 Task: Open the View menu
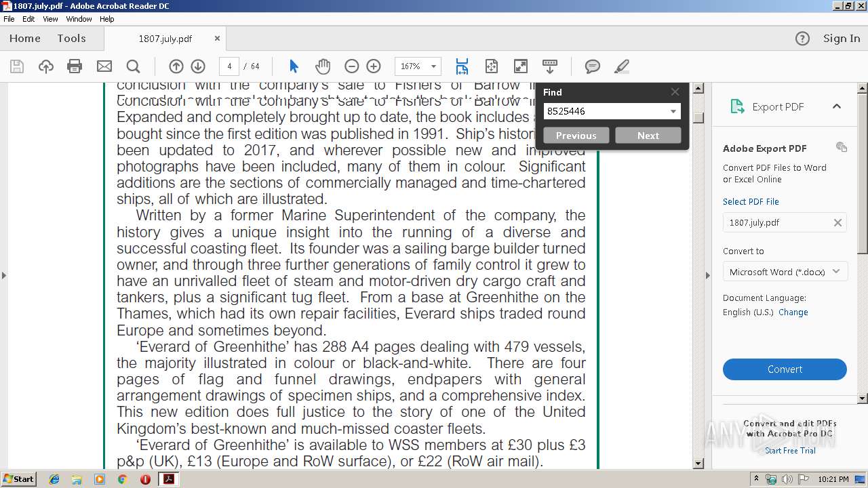50,19
